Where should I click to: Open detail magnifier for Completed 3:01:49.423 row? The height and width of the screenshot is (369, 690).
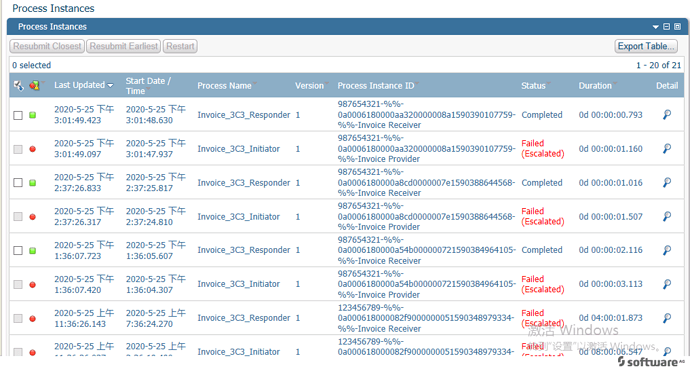click(667, 115)
